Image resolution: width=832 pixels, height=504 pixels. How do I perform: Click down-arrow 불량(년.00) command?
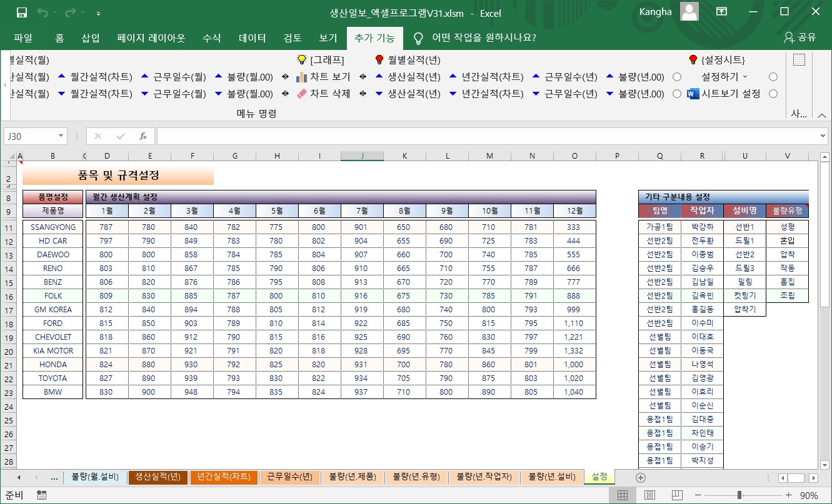(635, 94)
